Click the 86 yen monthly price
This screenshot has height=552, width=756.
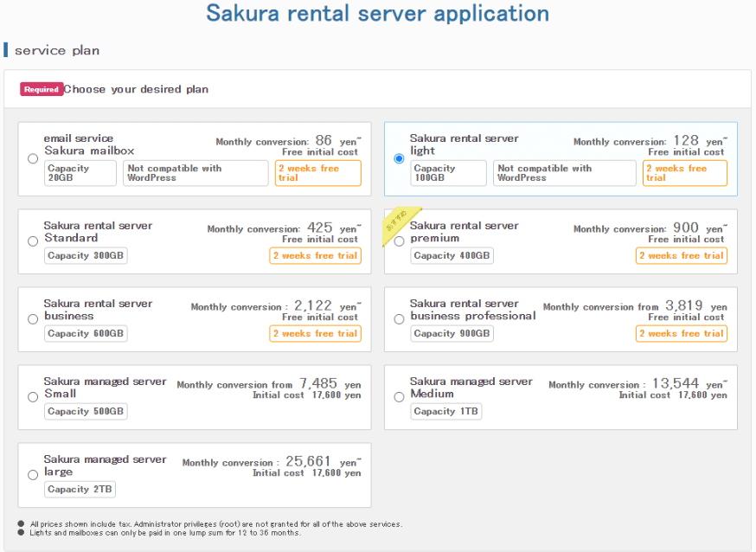pos(288,141)
